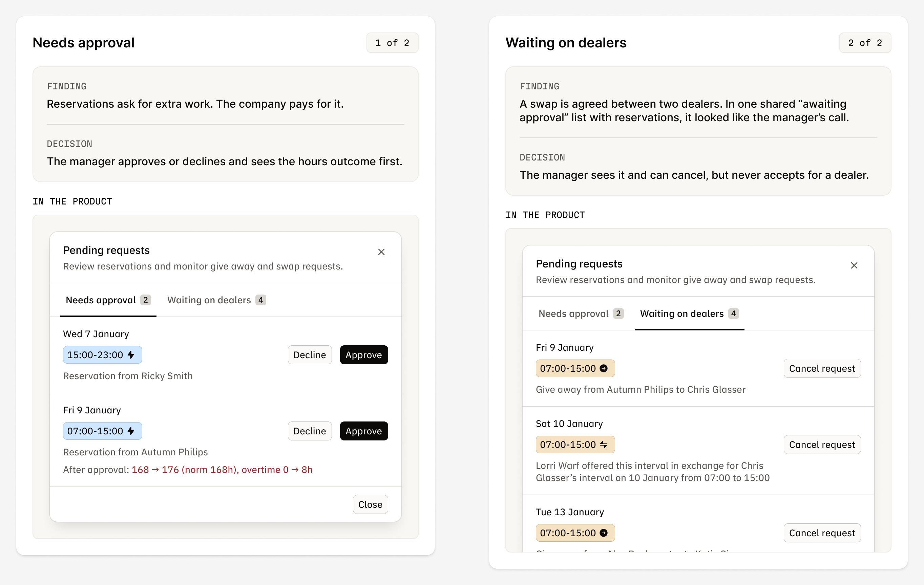
Task: Cancel request for Sat 10 January swap
Action: (x=822, y=444)
